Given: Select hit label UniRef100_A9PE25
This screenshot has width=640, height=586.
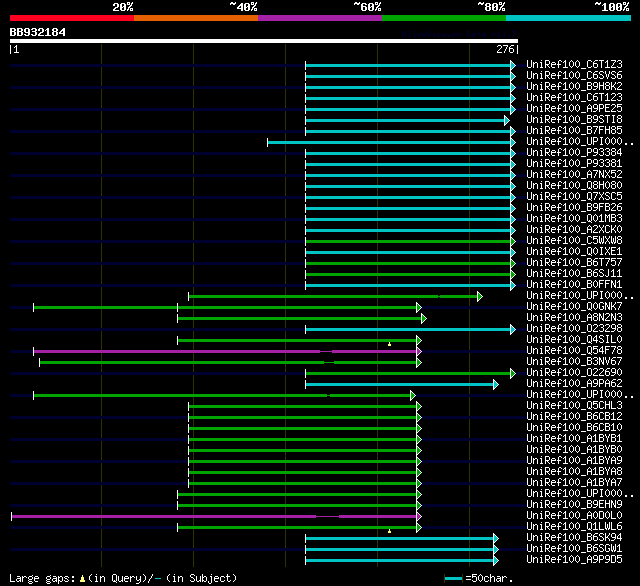Looking at the screenshot, I should [574, 109].
